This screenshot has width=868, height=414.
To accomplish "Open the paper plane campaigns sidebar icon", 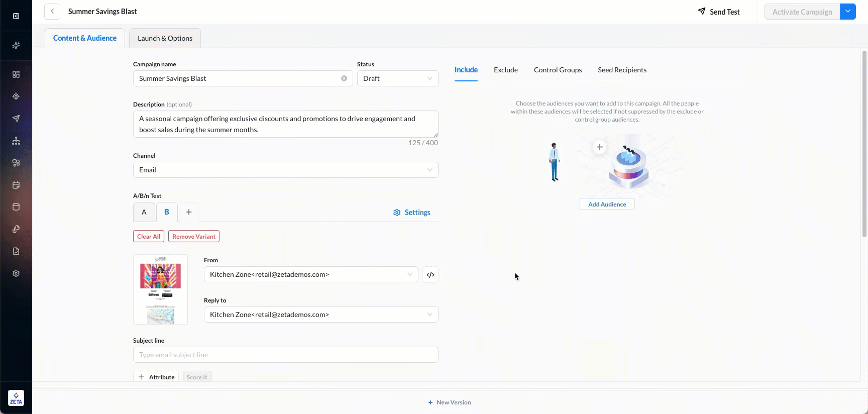I will click(x=16, y=119).
